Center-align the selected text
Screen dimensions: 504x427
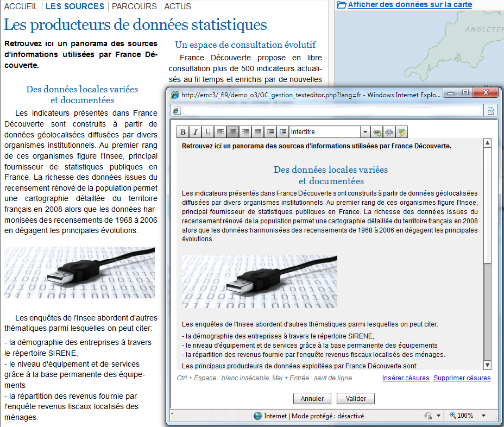pos(233,132)
